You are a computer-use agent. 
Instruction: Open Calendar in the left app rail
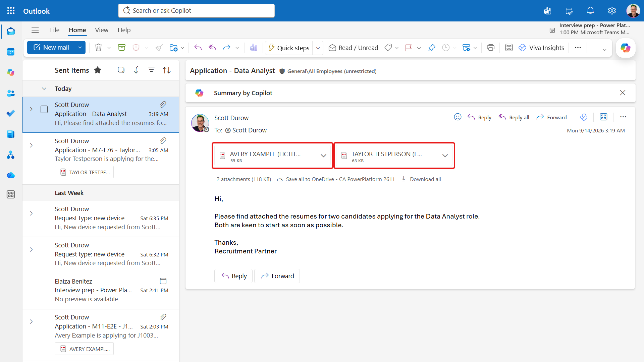tap(11, 52)
